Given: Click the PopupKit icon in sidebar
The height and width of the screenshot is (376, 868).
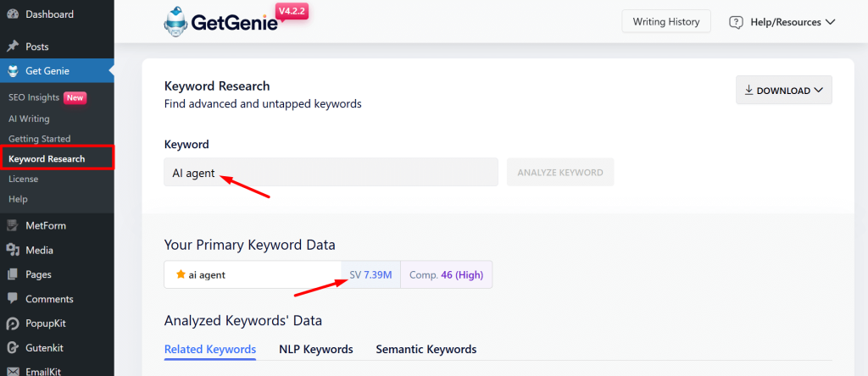Looking at the screenshot, I should pos(13,323).
